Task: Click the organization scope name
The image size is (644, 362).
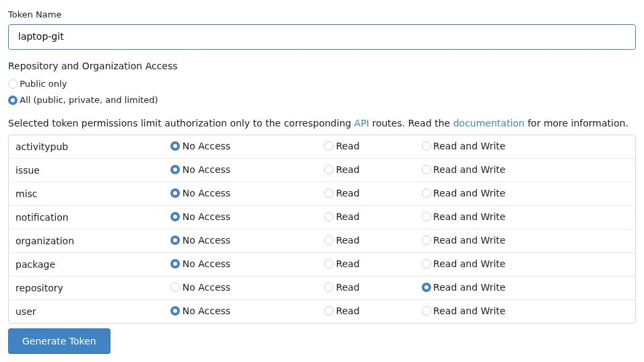Action: tap(44, 241)
